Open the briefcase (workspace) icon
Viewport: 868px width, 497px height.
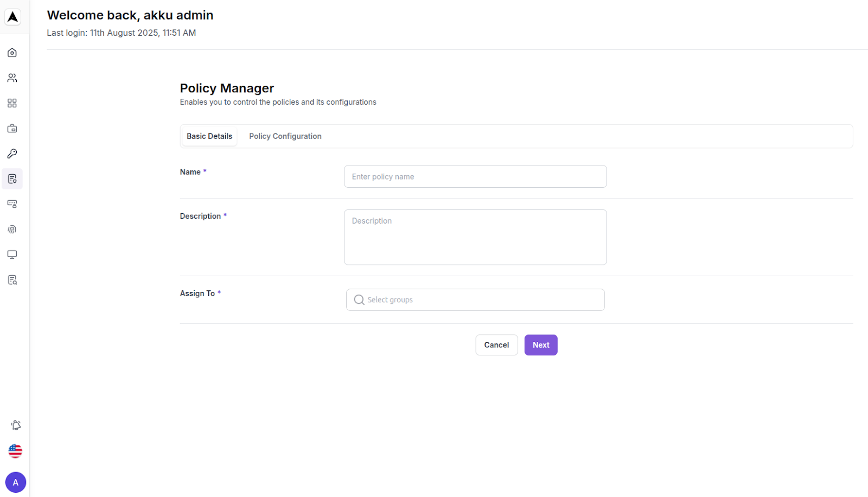(11, 129)
